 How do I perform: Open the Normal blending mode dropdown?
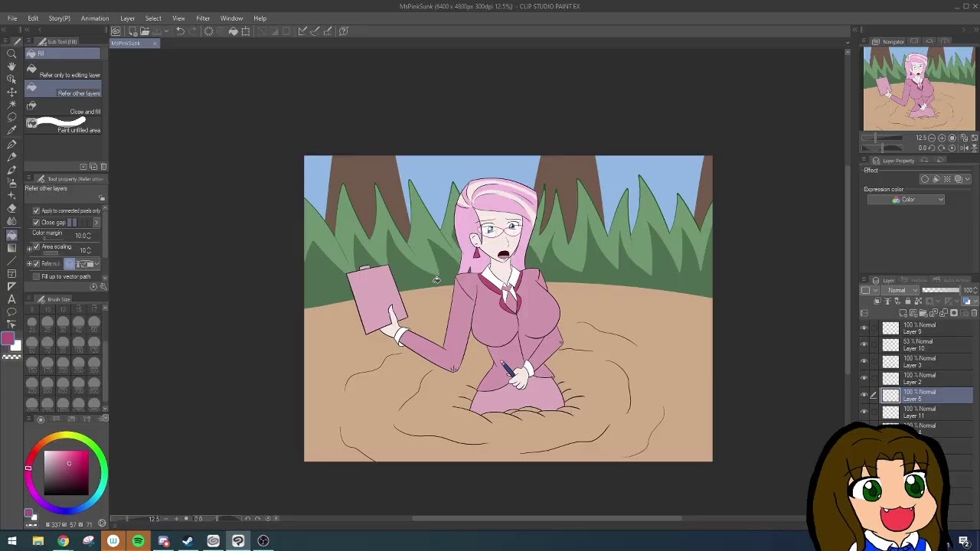[901, 291]
